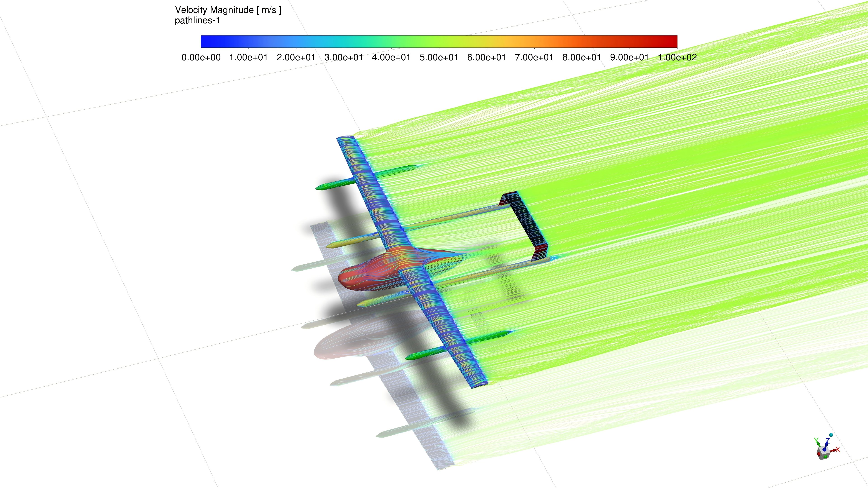
Task: Click the green dot on triad cube face
Action: click(826, 457)
